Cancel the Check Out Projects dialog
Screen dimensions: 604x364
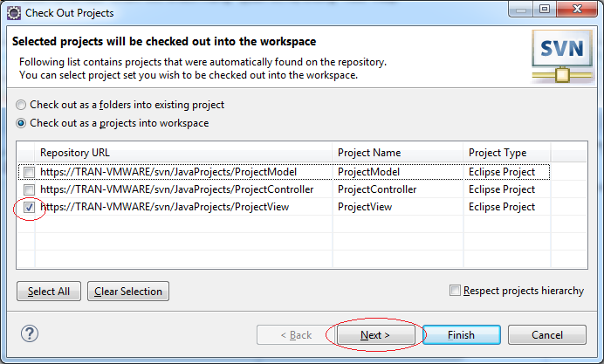(547, 335)
